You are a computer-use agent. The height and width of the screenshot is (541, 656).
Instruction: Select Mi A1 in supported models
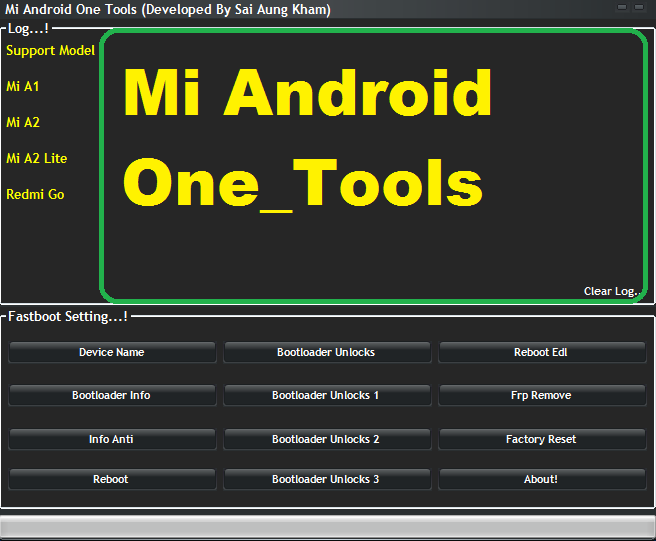(x=23, y=87)
